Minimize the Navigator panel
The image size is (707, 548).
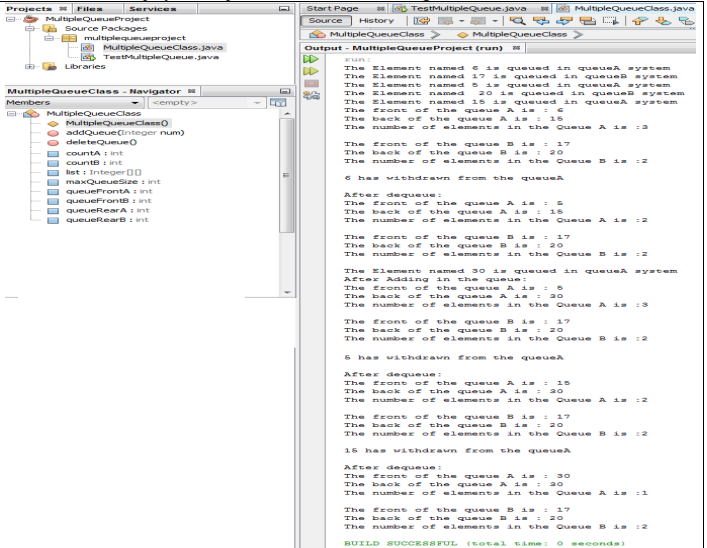click(285, 91)
